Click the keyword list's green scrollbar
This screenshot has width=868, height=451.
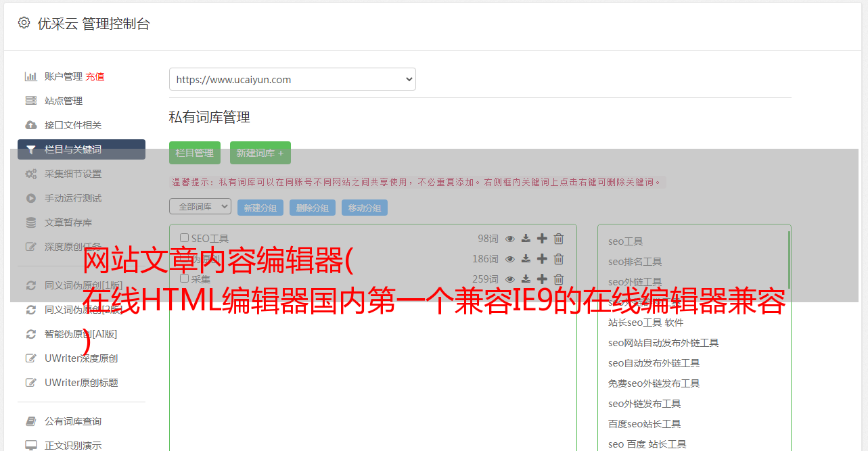[x=789, y=260]
